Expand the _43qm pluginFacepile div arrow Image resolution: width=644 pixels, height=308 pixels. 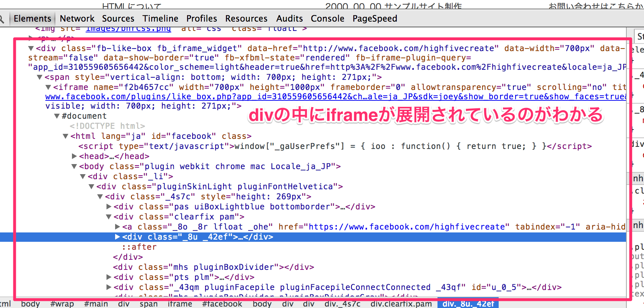click(x=109, y=287)
